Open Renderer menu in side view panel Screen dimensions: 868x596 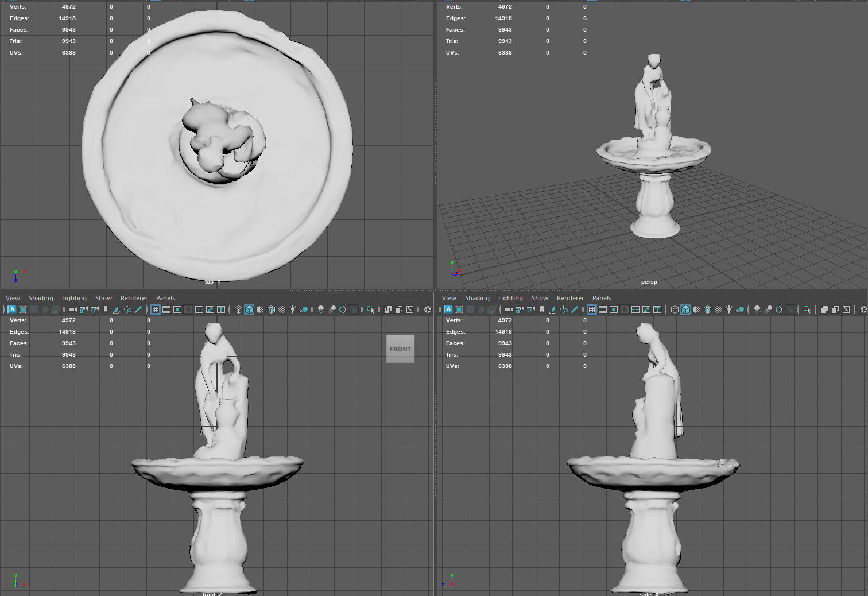pyautogui.click(x=570, y=298)
